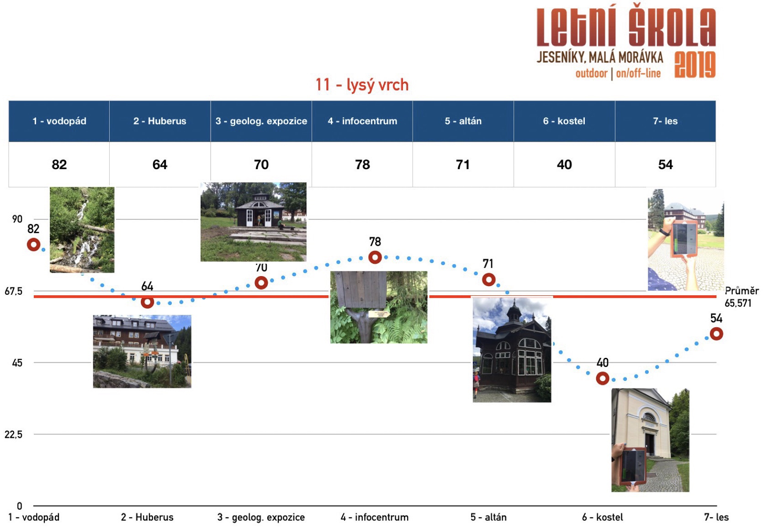The image size is (763, 532).
Task: Open the wooden infocentrum signpost photo
Action: tap(378, 307)
